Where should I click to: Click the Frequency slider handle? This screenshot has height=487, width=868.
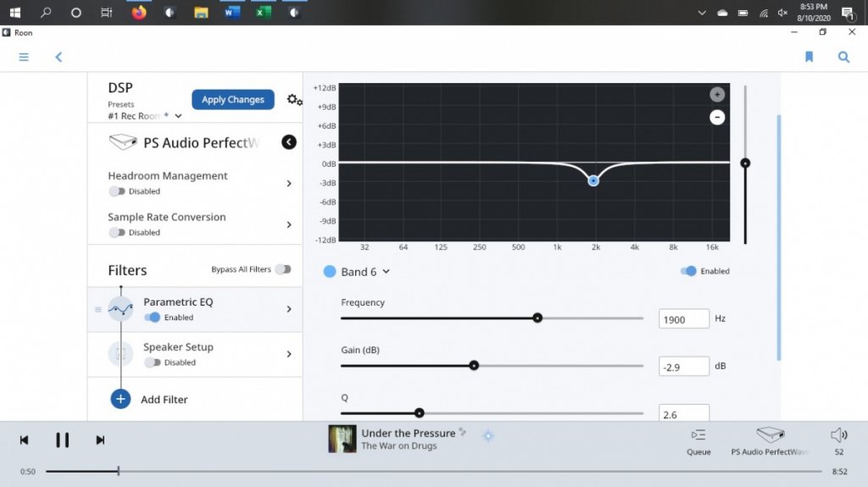pos(537,318)
